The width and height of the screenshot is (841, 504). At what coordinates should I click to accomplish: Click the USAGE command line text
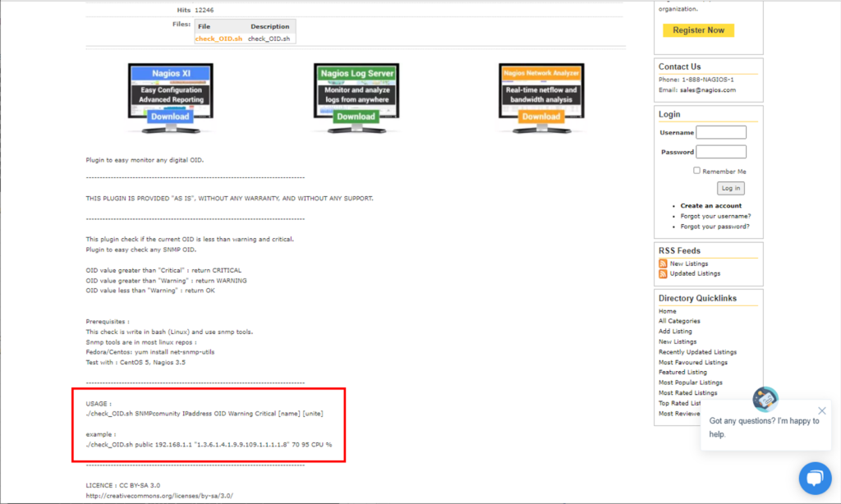tap(205, 414)
